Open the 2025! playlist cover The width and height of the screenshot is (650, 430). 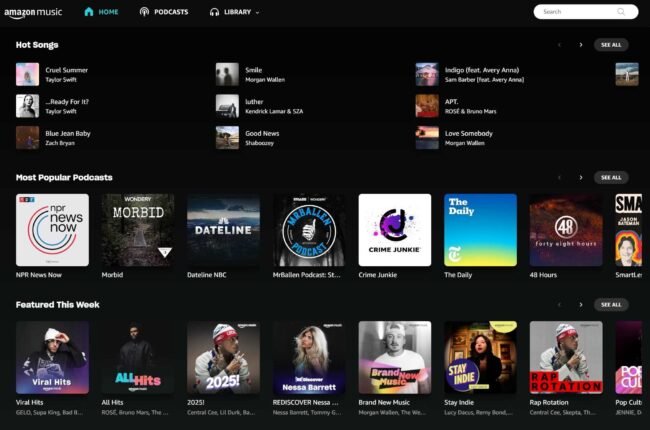tap(223, 357)
